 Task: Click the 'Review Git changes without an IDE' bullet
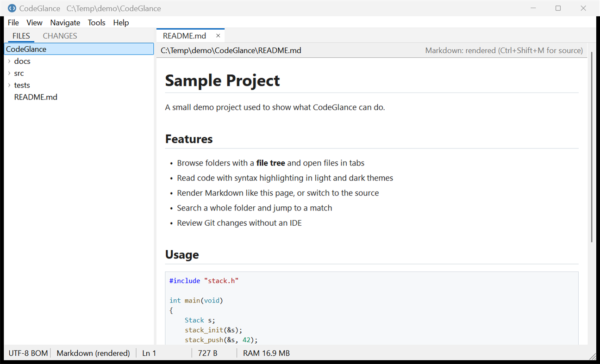tap(239, 223)
